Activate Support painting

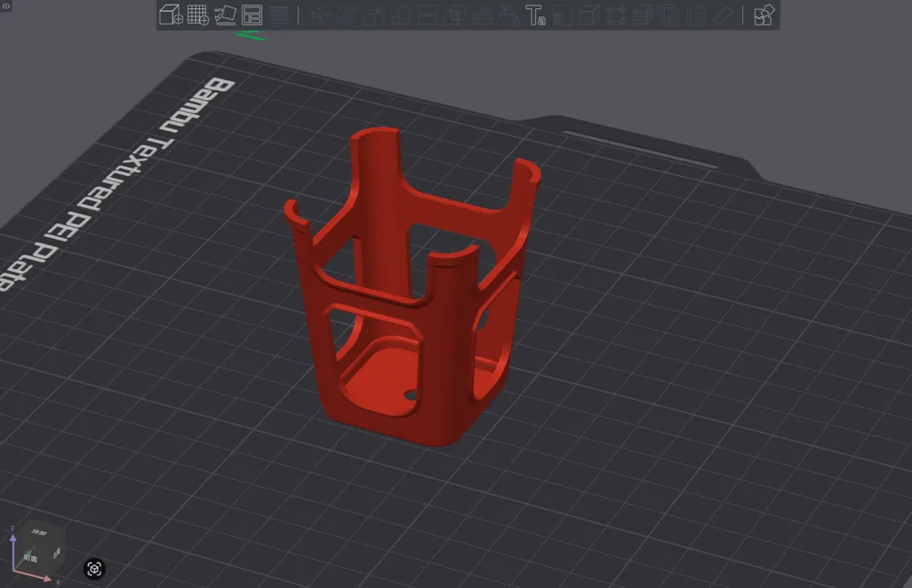pos(483,14)
